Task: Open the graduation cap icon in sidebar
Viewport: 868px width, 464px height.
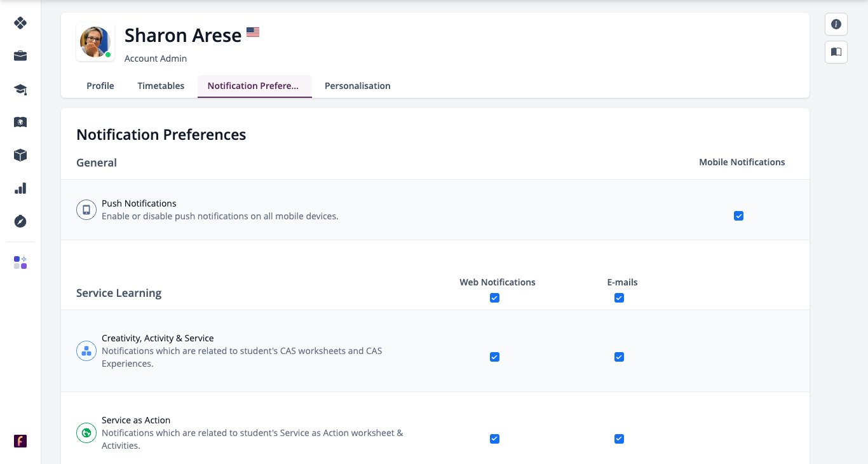Action: [x=20, y=89]
